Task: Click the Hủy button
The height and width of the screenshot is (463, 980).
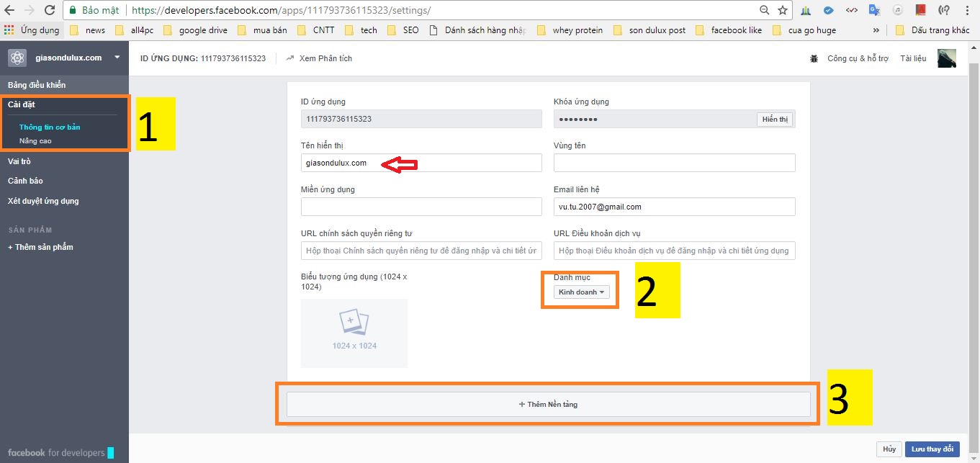Action: tap(889, 449)
